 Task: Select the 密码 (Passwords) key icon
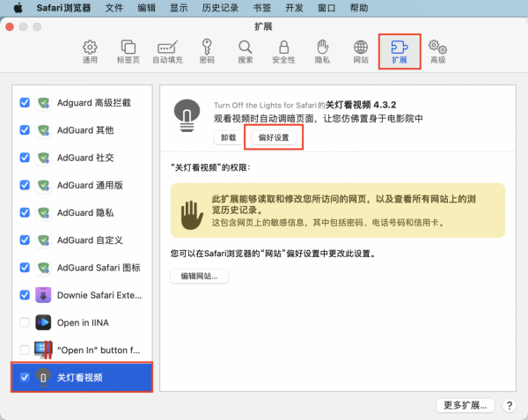tap(207, 52)
